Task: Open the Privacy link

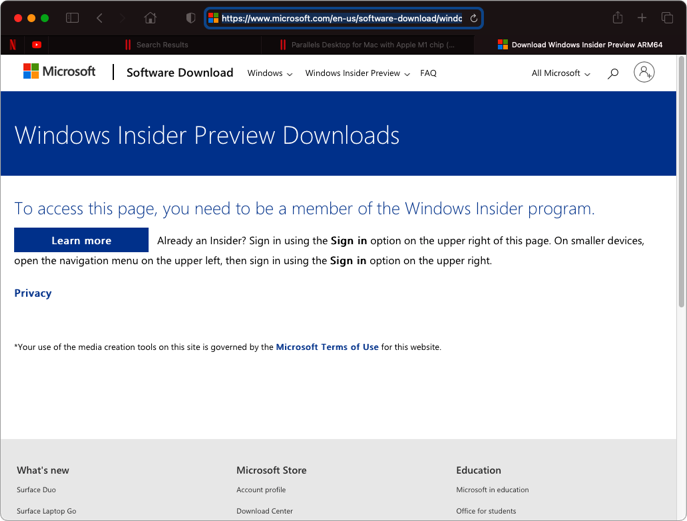Action: click(x=33, y=293)
